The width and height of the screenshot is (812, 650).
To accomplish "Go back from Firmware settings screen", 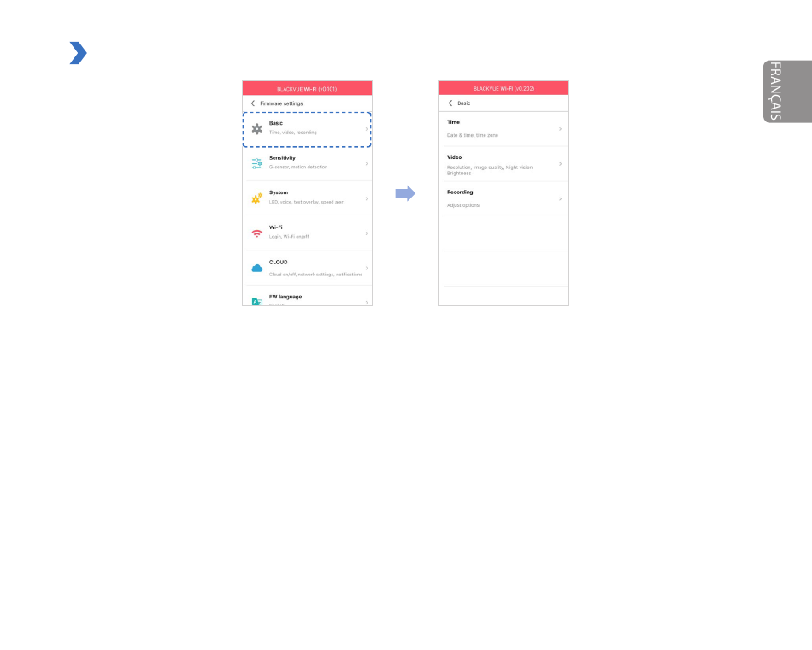I will pyautogui.click(x=252, y=103).
